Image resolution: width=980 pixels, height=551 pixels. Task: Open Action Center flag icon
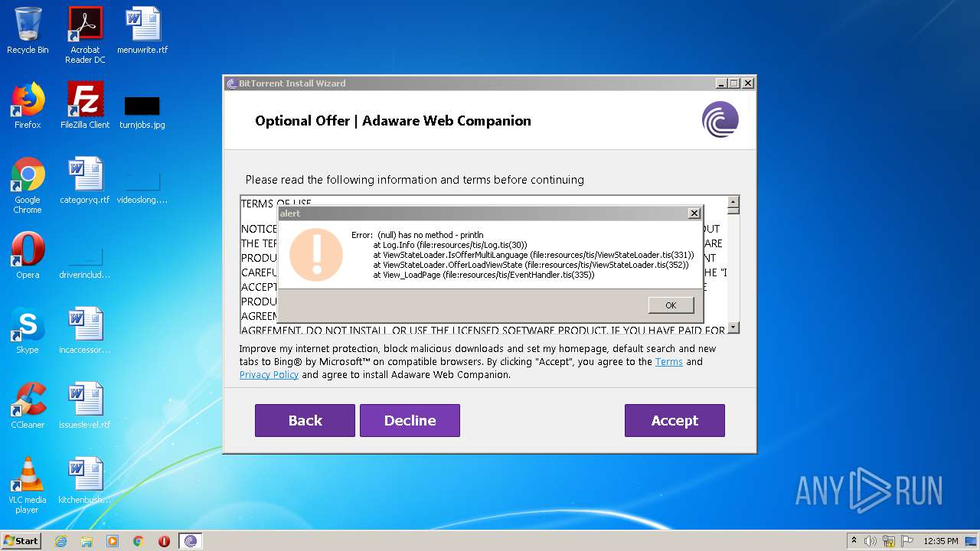point(907,541)
